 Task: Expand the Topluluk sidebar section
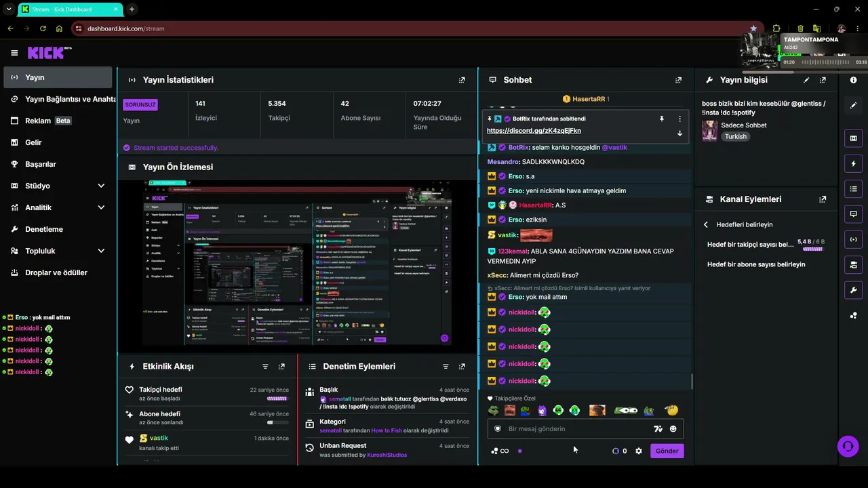[101, 251]
